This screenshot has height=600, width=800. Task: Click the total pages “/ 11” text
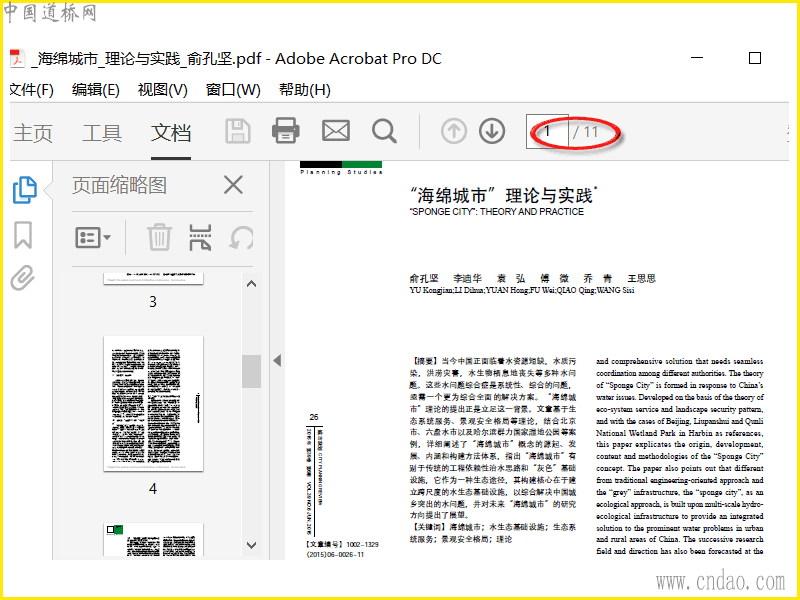[x=585, y=132]
